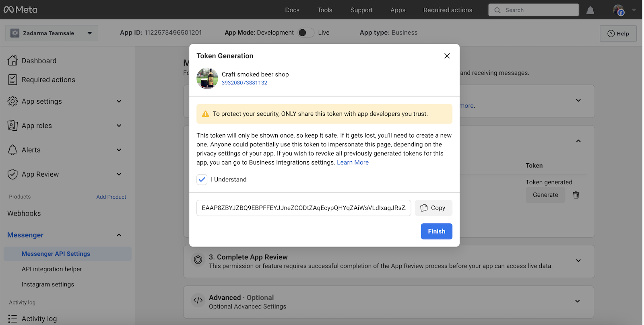The height and width of the screenshot is (325, 644).
Task: Toggle App Mode to Live
Action: coord(306,33)
